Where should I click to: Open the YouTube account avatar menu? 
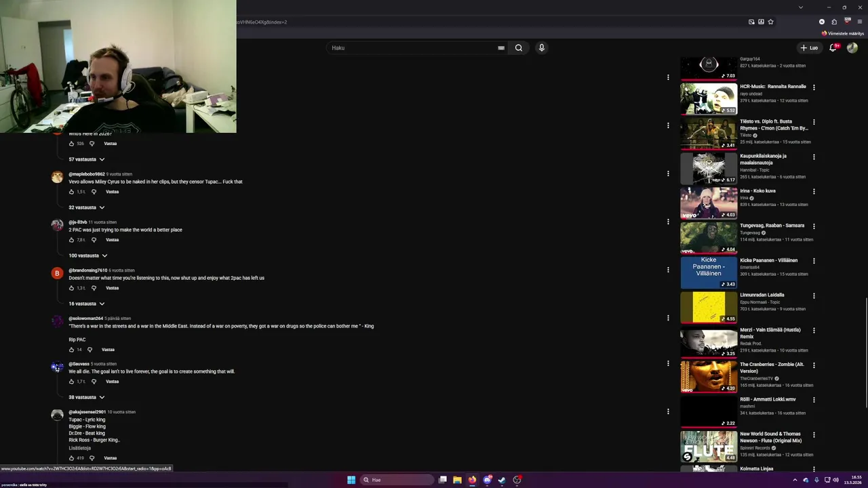(x=852, y=48)
